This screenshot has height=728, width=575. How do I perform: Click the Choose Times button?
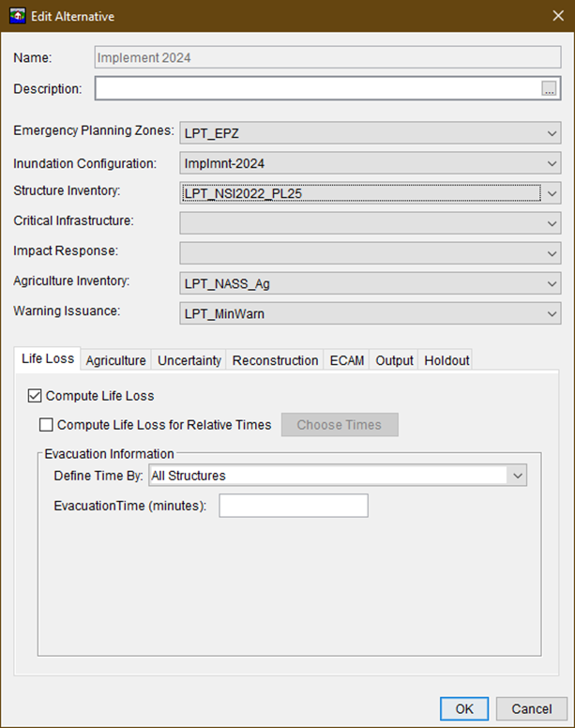coord(340,424)
